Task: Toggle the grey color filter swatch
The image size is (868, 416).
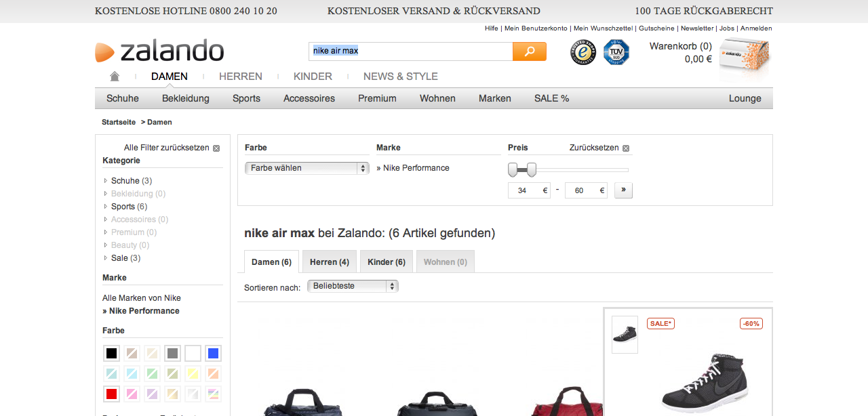Action: click(x=172, y=354)
